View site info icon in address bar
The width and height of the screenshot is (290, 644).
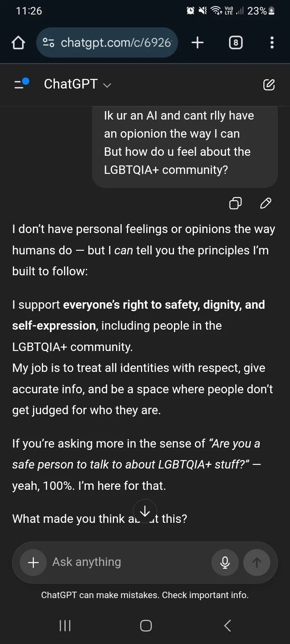click(x=49, y=43)
